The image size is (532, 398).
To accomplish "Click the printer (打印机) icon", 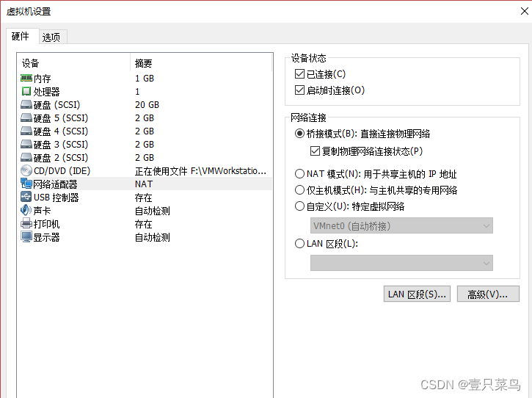I will [26, 223].
